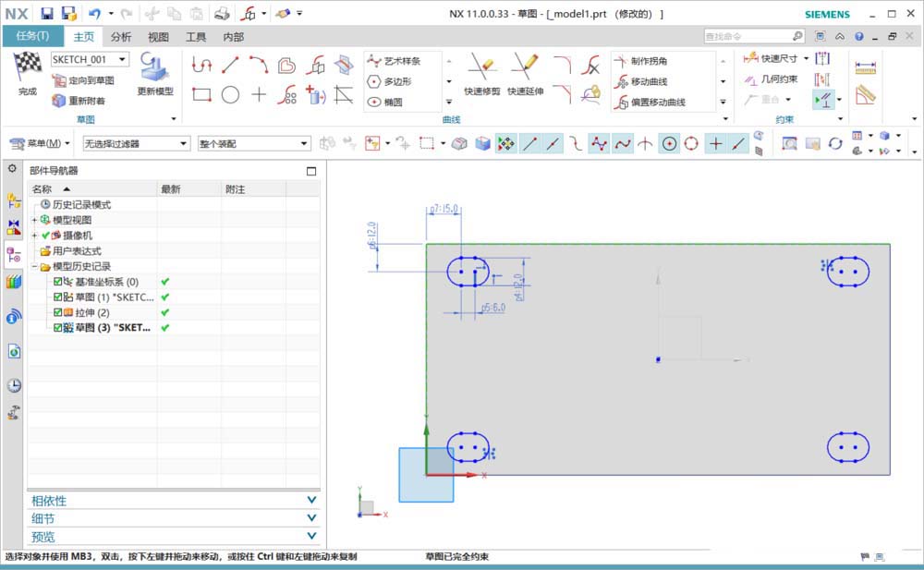This screenshot has width=924, height=570.
Task: Expand the 模型视图 tree node
Action: [34, 220]
